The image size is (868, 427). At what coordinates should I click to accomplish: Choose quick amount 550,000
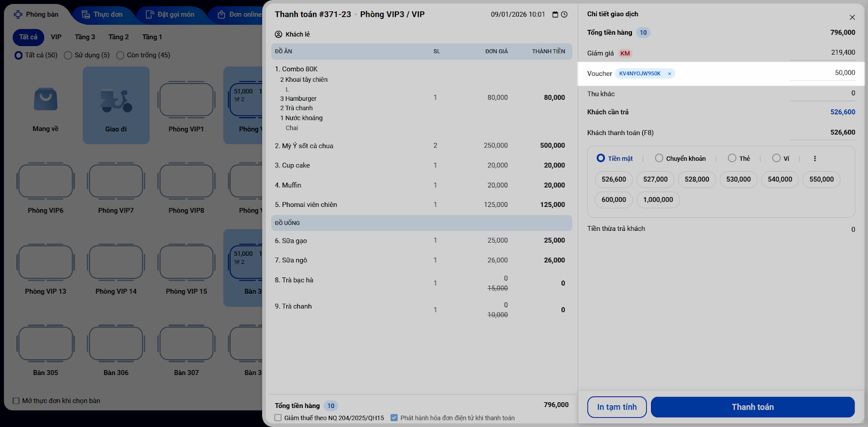821,179
